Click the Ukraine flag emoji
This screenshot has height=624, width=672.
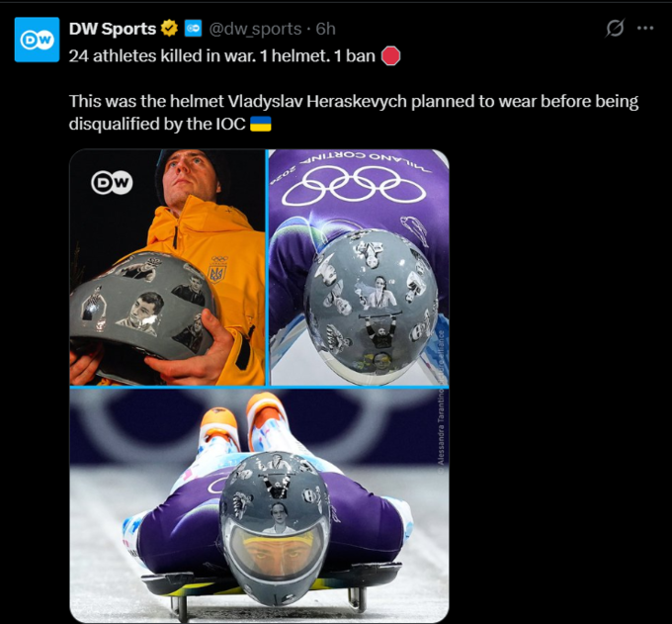point(261,125)
